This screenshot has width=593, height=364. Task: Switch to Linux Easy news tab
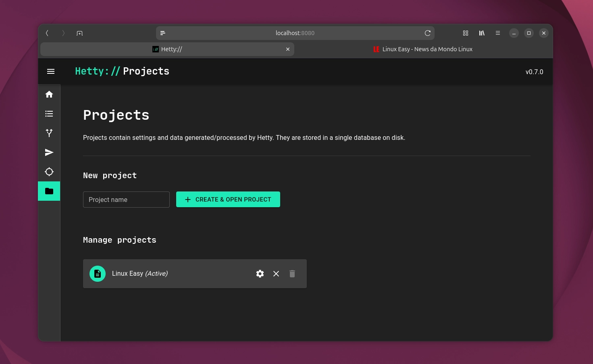click(423, 49)
